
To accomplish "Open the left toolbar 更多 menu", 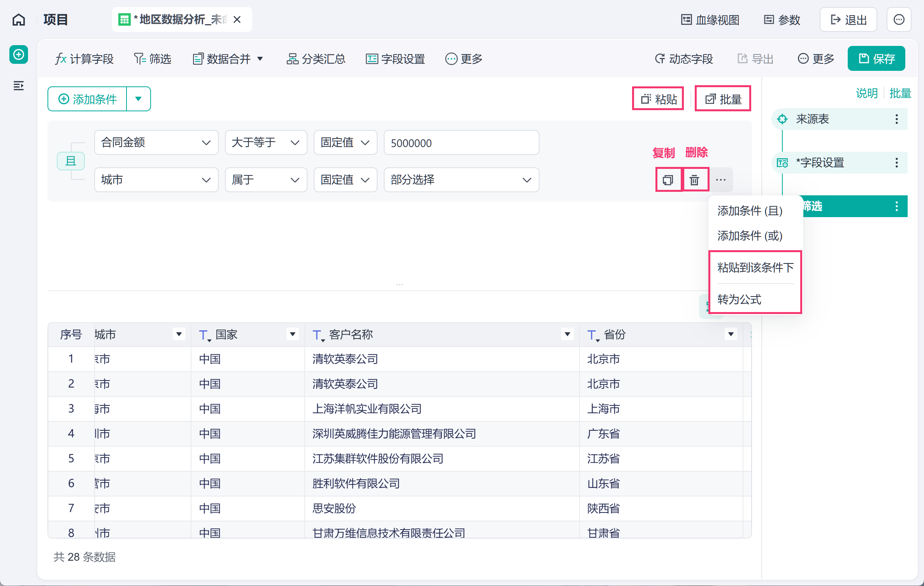I will point(464,59).
